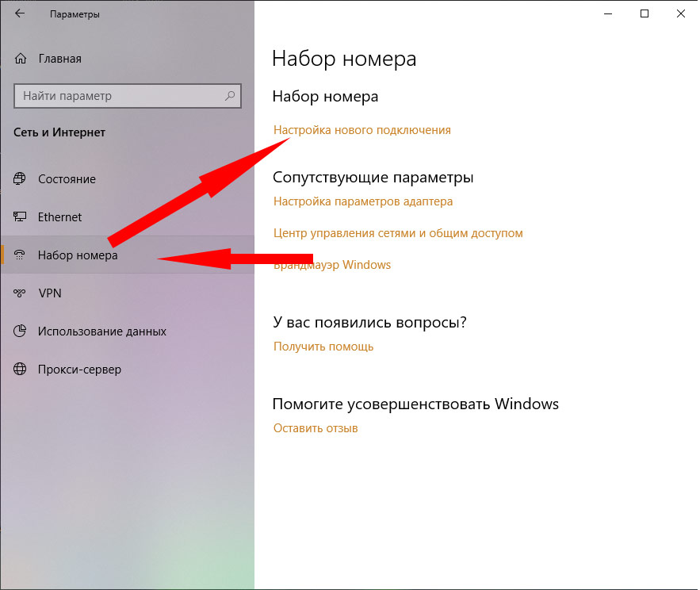Click the Сеть и Интернет heading
700x590 pixels.
(59, 132)
